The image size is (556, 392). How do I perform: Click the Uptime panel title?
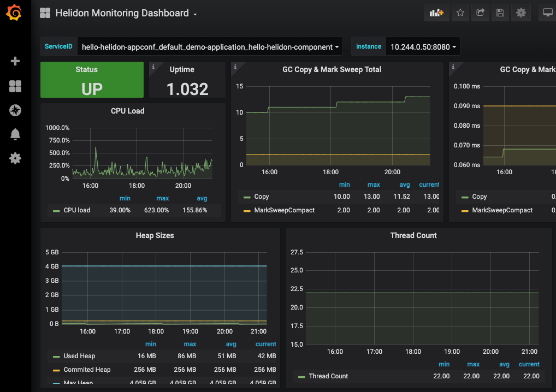[x=182, y=69]
